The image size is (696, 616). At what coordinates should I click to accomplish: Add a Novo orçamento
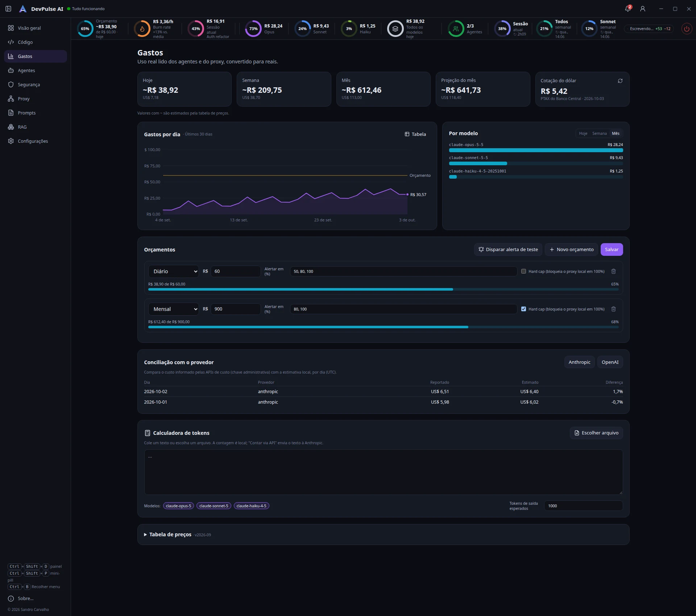(572, 249)
